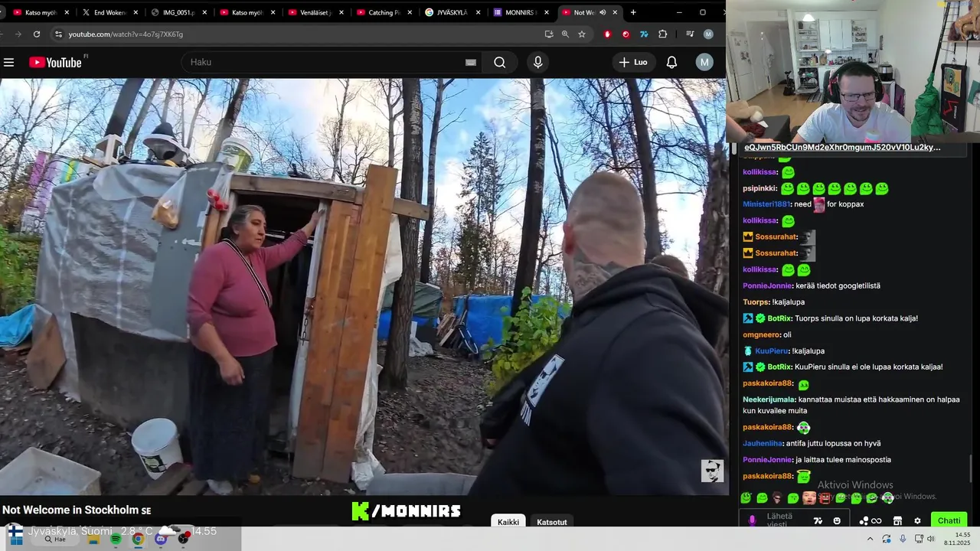Viewport: 980px width, 551px height.
Task: Open the Luo create menu
Action: 634,62
